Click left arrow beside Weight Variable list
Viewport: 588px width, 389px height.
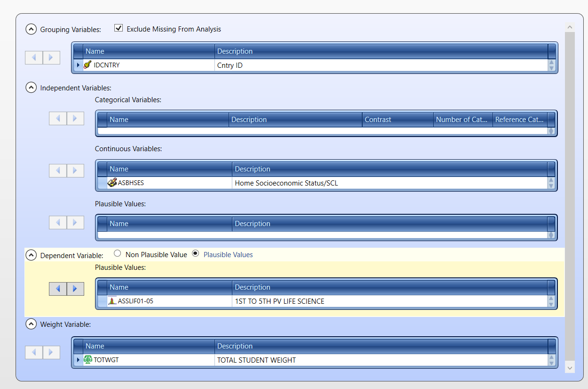[34, 352]
